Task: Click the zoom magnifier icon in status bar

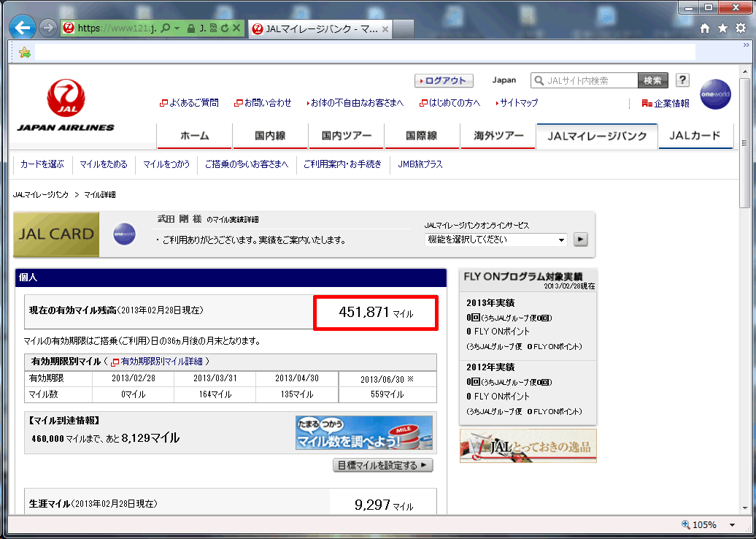Action: tap(686, 524)
